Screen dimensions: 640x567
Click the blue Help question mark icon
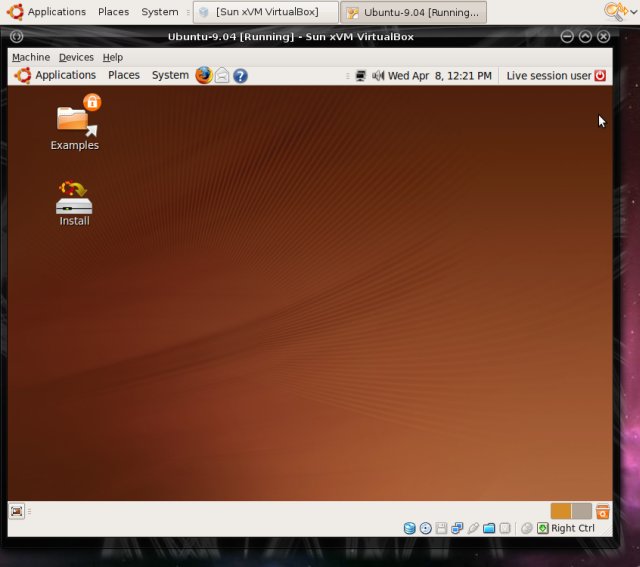click(x=240, y=75)
